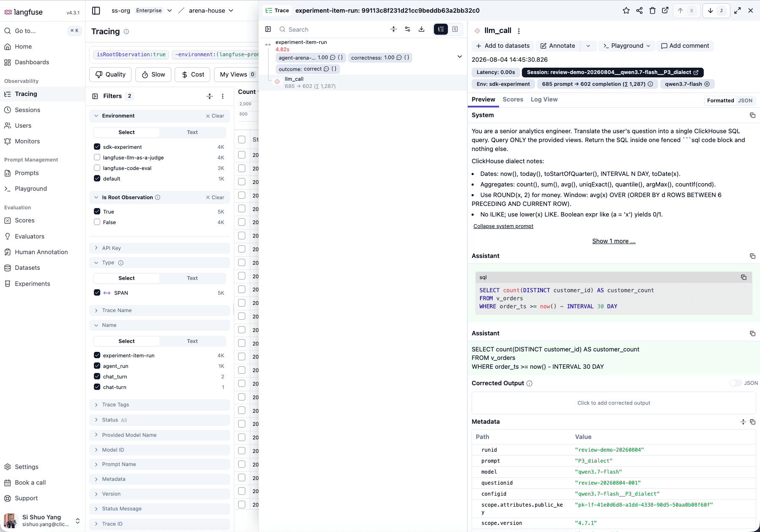This screenshot has width=760, height=532.
Task: Click Add to datasets button
Action: tap(503, 46)
